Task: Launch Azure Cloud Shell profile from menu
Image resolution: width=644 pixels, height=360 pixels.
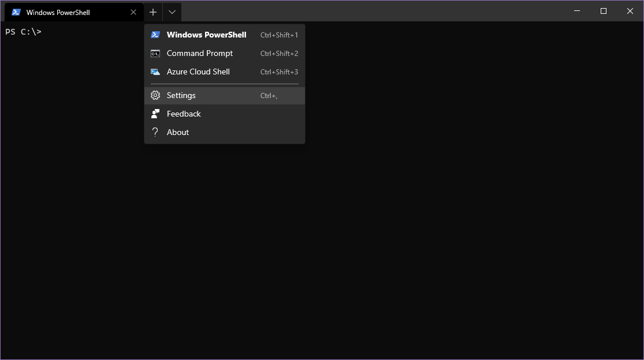Action: point(225,72)
